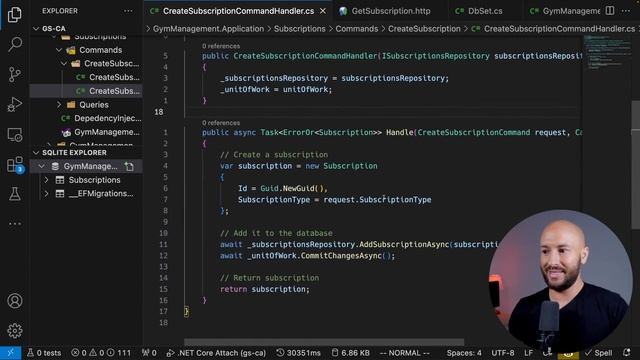Open the Run and Debug view

15,104
